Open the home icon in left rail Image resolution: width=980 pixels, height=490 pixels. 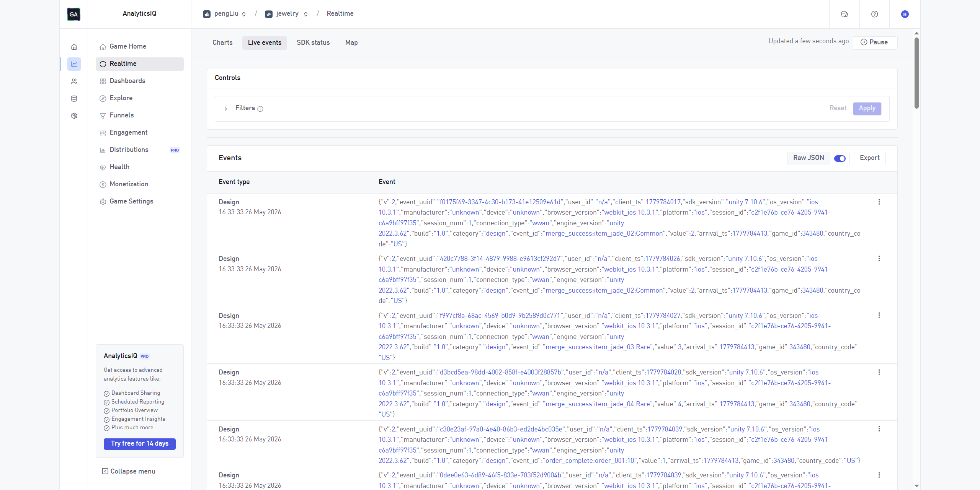pyautogui.click(x=74, y=47)
